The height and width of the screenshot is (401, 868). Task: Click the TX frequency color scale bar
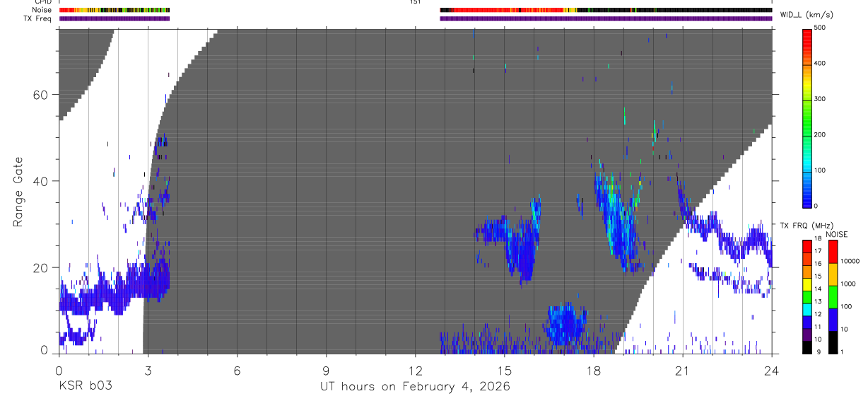(x=807, y=297)
